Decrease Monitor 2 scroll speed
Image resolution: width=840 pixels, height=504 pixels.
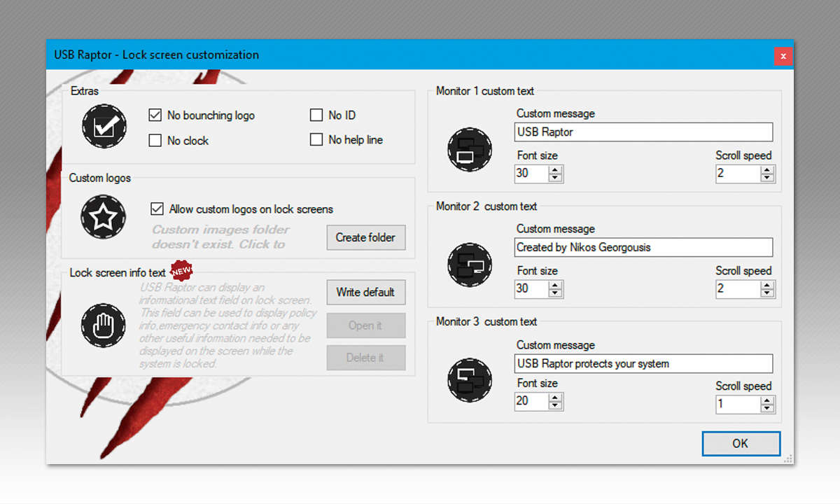pyautogui.click(x=768, y=293)
